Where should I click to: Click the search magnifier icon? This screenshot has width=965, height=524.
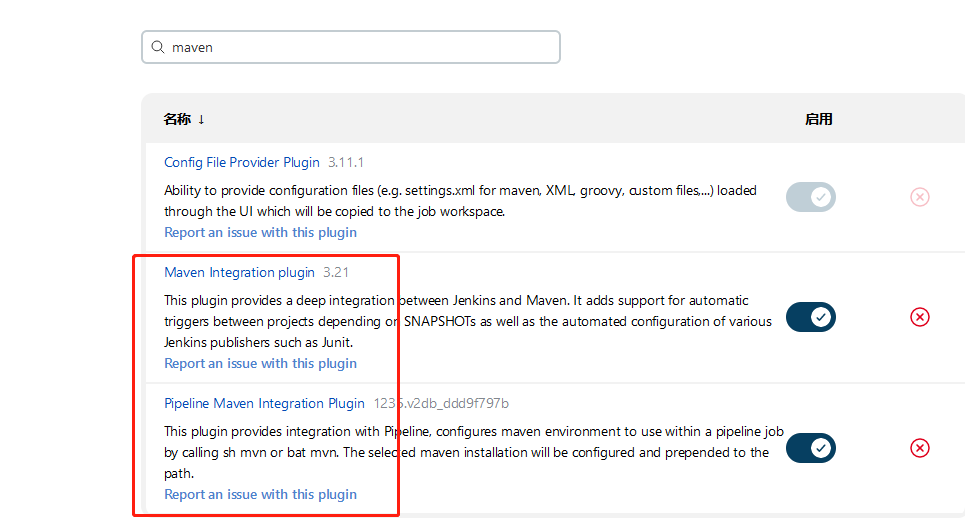tap(158, 47)
